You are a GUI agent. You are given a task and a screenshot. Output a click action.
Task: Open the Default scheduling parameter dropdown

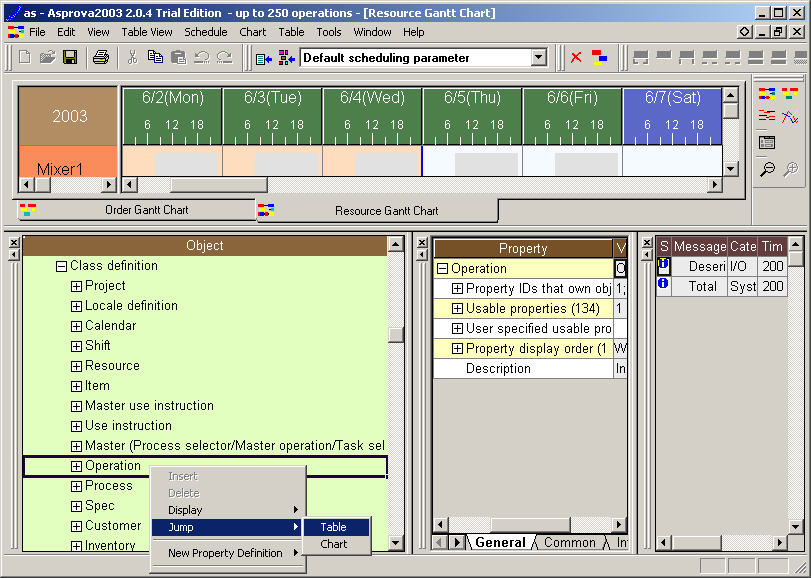(538, 57)
